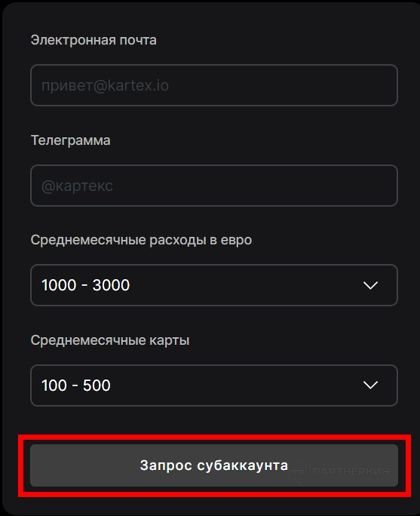This screenshot has height=516, width=420.
Task: Click the @картекс placeholder text
Action: coord(77,186)
